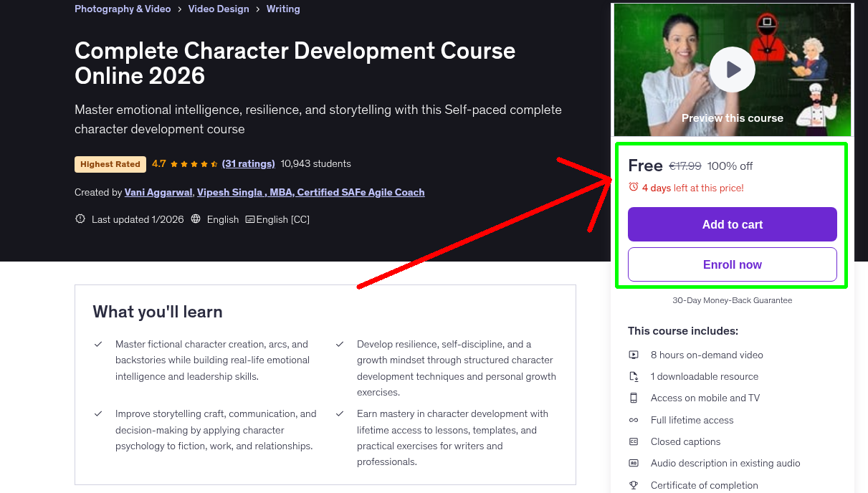Navigate to the Writing breadcrumb
The height and width of the screenshot is (493, 868).
(283, 9)
